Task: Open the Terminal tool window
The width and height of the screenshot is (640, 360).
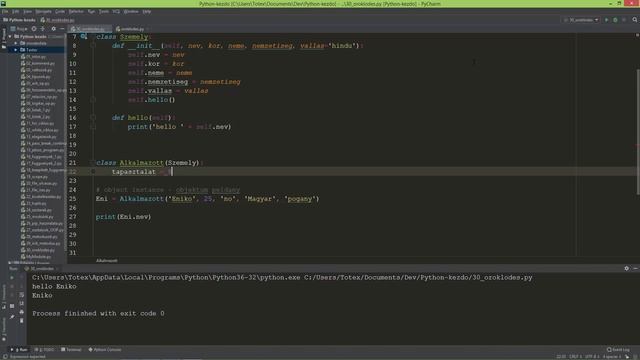Action: point(71,350)
